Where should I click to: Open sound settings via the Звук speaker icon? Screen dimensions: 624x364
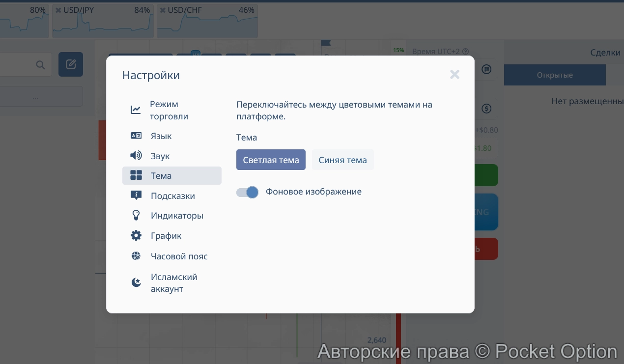coord(136,155)
